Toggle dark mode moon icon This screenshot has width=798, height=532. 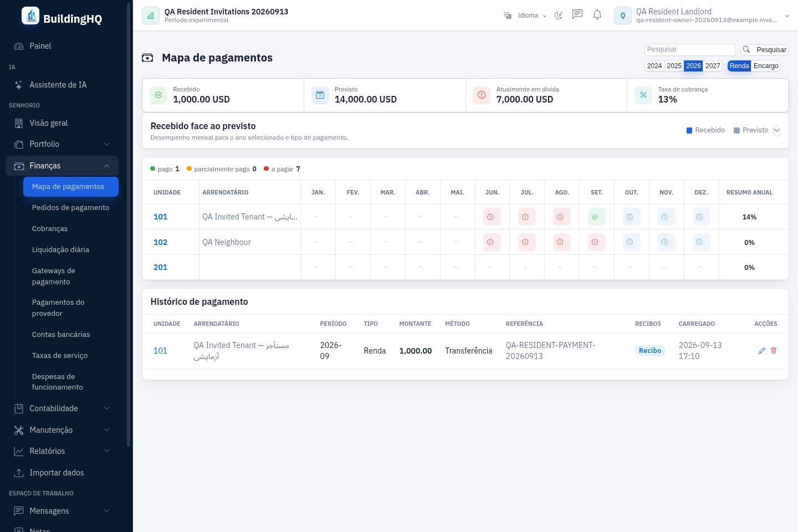(559, 16)
